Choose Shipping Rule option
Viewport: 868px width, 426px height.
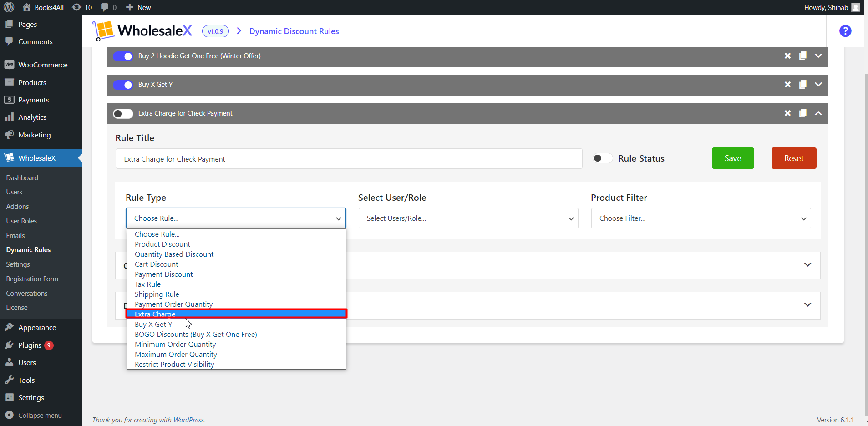coord(236,294)
